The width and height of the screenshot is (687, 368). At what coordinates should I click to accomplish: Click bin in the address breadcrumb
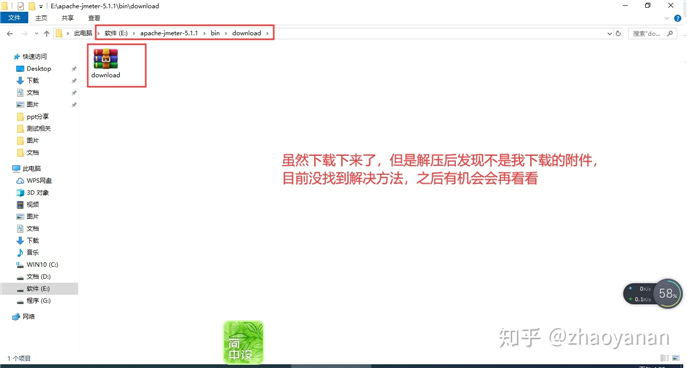pos(215,33)
